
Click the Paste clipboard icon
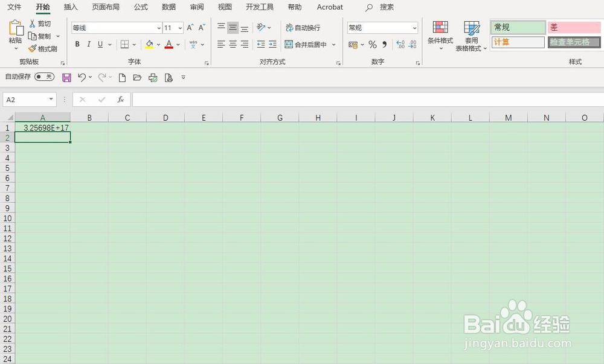16,28
